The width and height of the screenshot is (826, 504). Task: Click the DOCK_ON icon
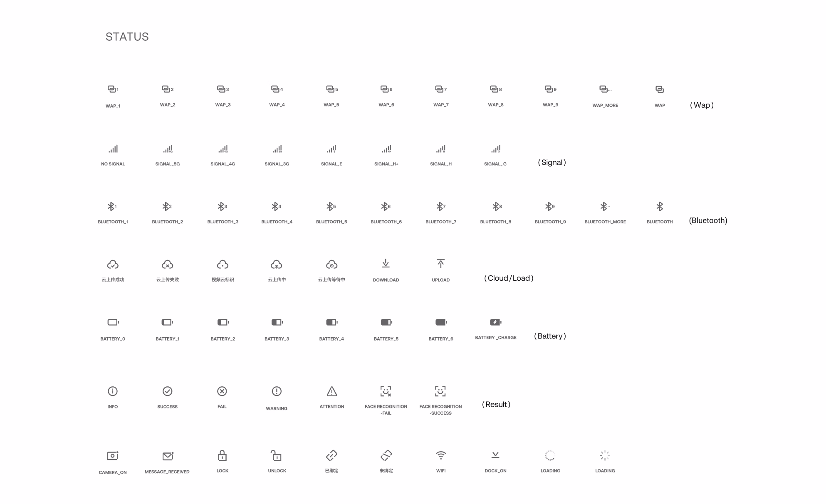(x=495, y=455)
